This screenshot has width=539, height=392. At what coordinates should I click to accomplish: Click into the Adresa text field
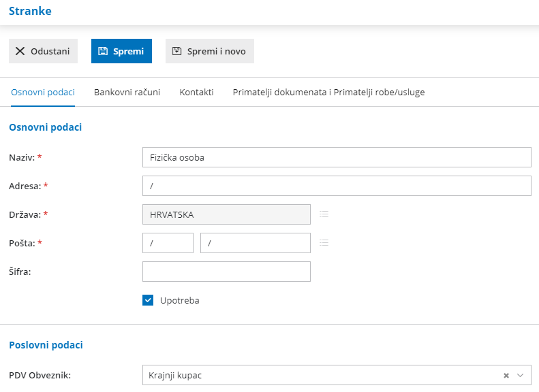pos(337,186)
